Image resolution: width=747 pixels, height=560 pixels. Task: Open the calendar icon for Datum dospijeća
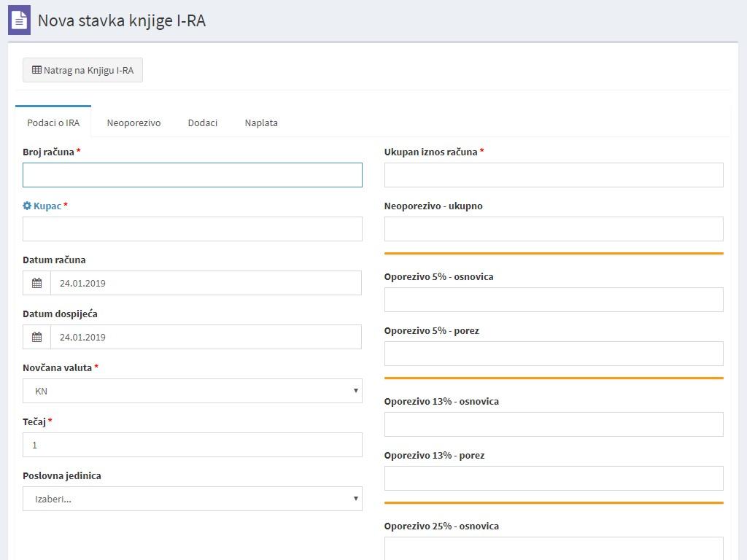click(x=36, y=337)
